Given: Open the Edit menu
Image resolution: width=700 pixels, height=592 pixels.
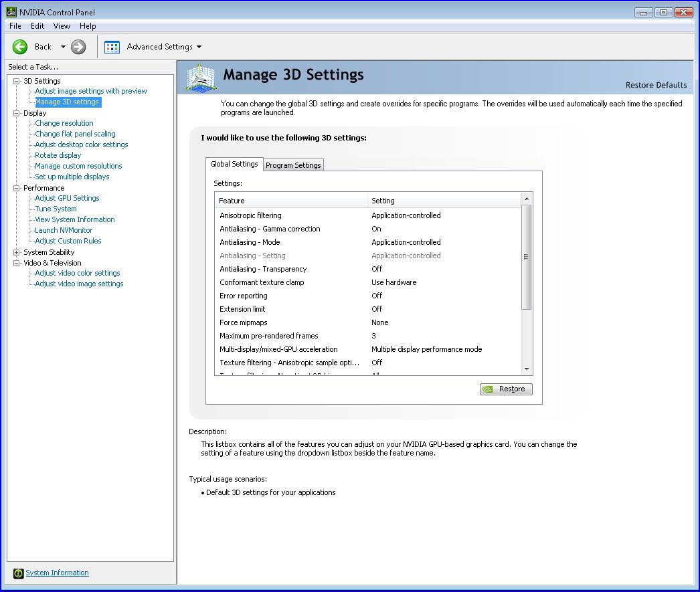Looking at the screenshot, I should point(37,26).
